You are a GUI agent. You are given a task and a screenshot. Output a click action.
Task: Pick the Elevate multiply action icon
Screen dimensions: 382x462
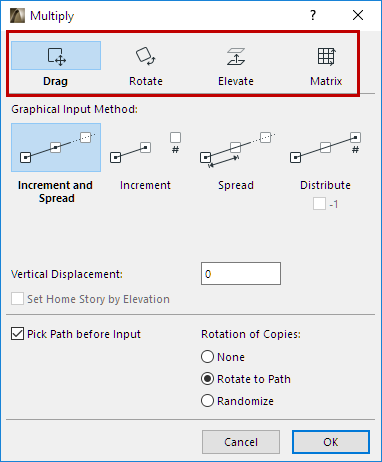point(236,56)
